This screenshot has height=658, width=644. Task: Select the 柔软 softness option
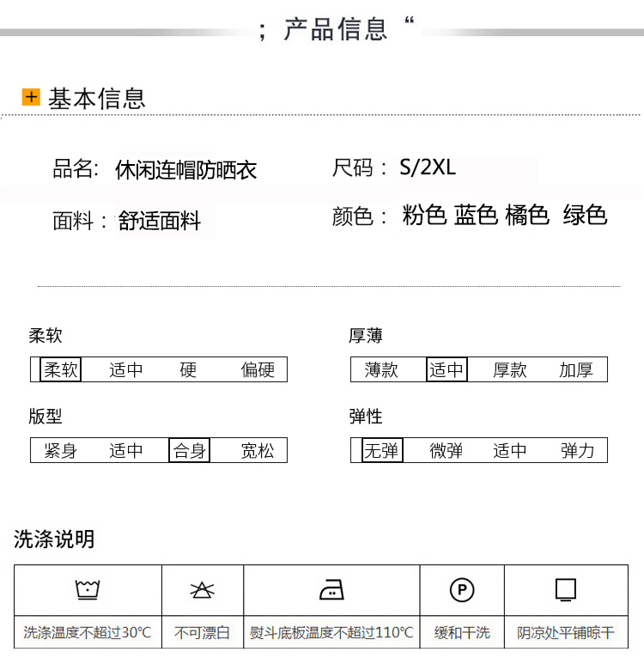61,369
